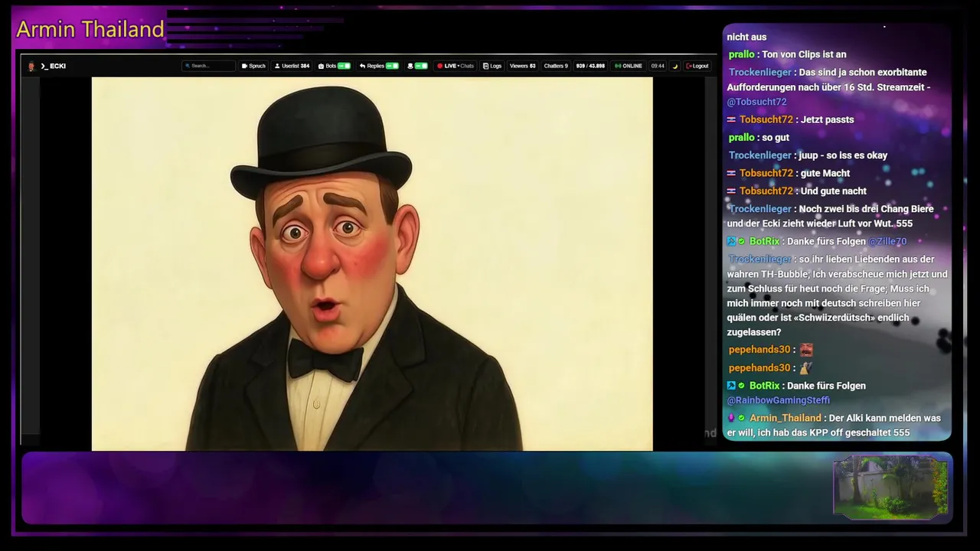
Task: Click the webcam thumbnail with the garden view
Action: (x=890, y=487)
